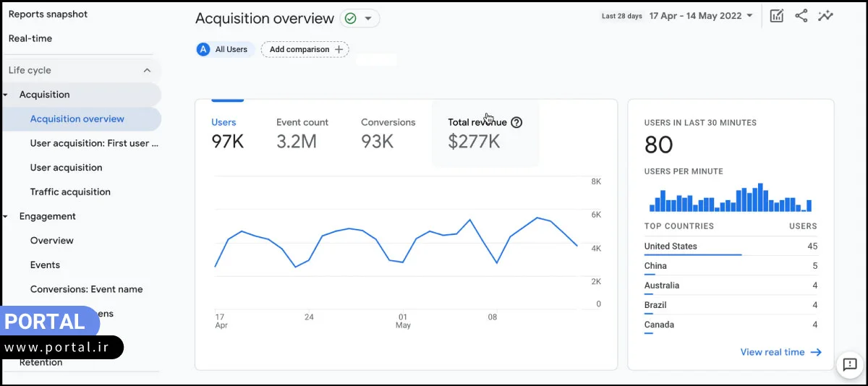Click the green report status checkmark
The height and width of the screenshot is (386, 868).
pyautogui.click(x=351, y=19)
